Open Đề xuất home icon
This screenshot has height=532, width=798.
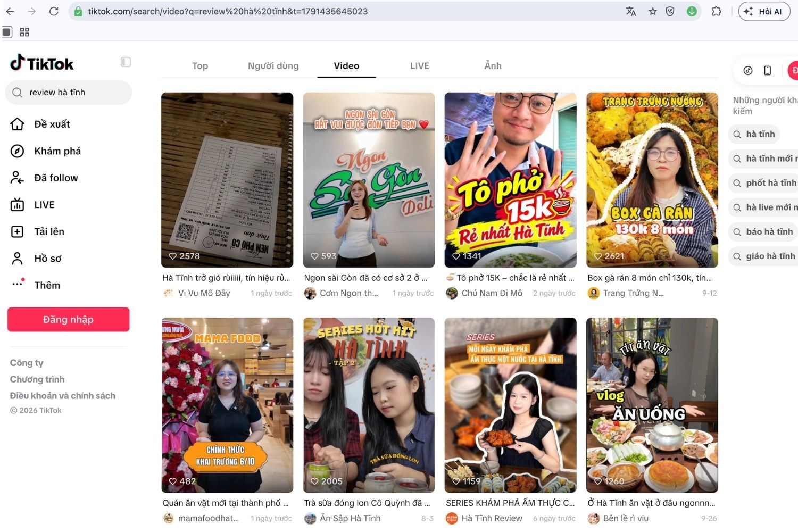pos(18,124)
